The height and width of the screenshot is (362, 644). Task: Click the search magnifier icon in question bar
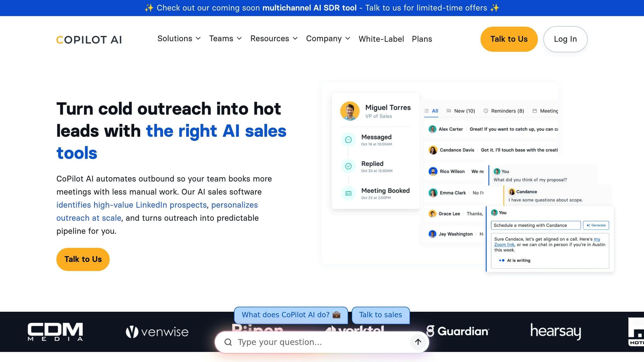tap(228, 342)
